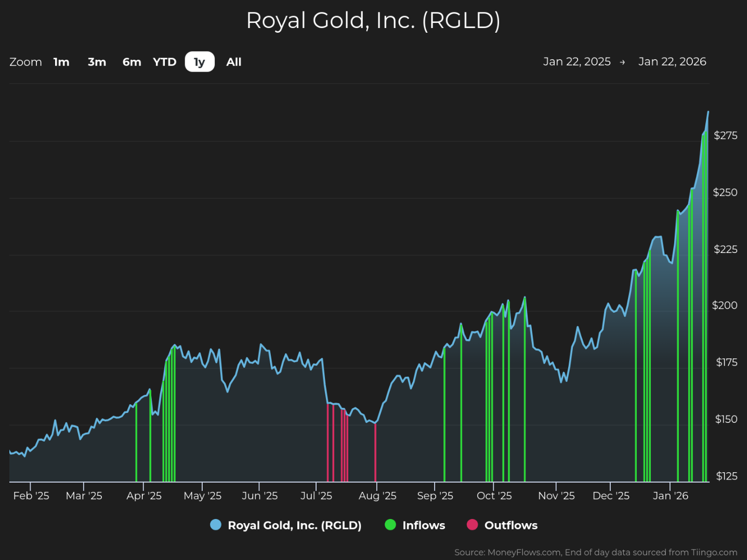Toggle the Inflows legend series
747x560 pixels.
[415, 525]
